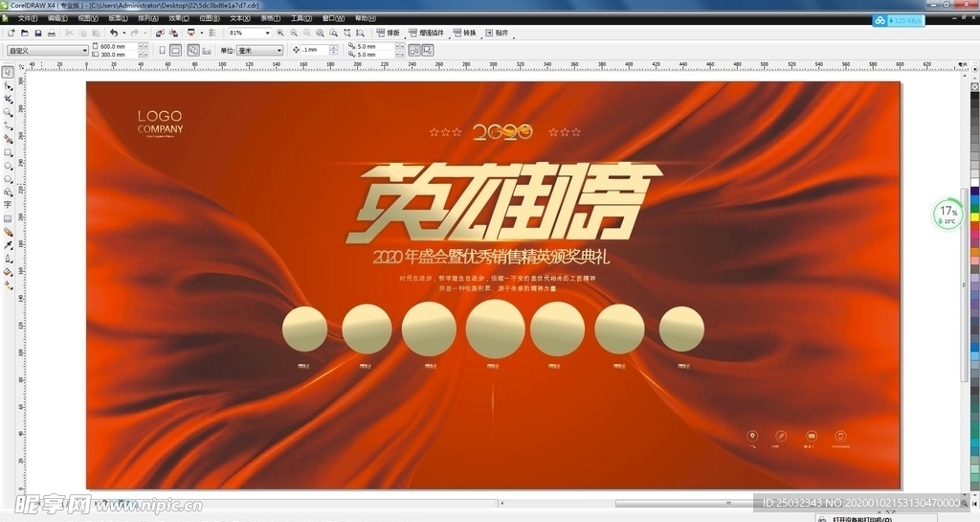Click the Export icon
This screenshot has width=980, height=522.
[174, 34]
